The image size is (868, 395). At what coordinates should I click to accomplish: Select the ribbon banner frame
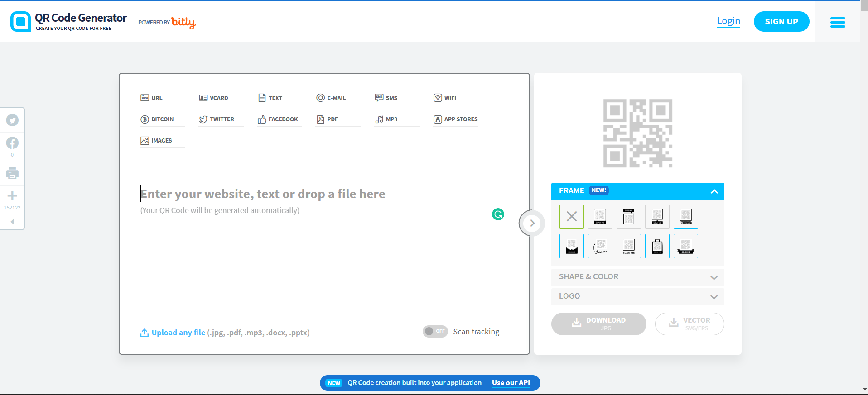pos(686,246)
